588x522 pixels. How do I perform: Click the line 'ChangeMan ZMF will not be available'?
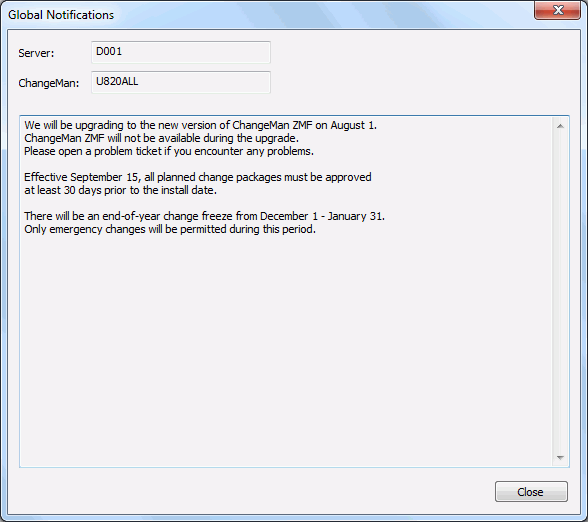pos(161,138)
